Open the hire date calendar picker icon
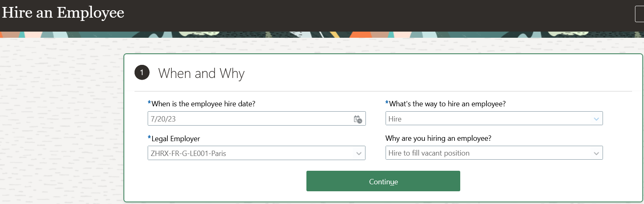 pyautogui.click(x=358, y=119)
